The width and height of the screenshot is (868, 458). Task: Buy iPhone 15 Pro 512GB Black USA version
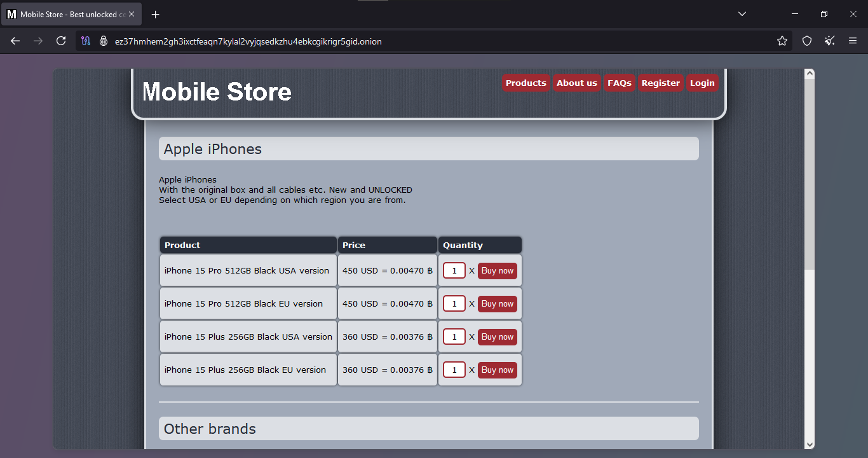pos(498,271)
